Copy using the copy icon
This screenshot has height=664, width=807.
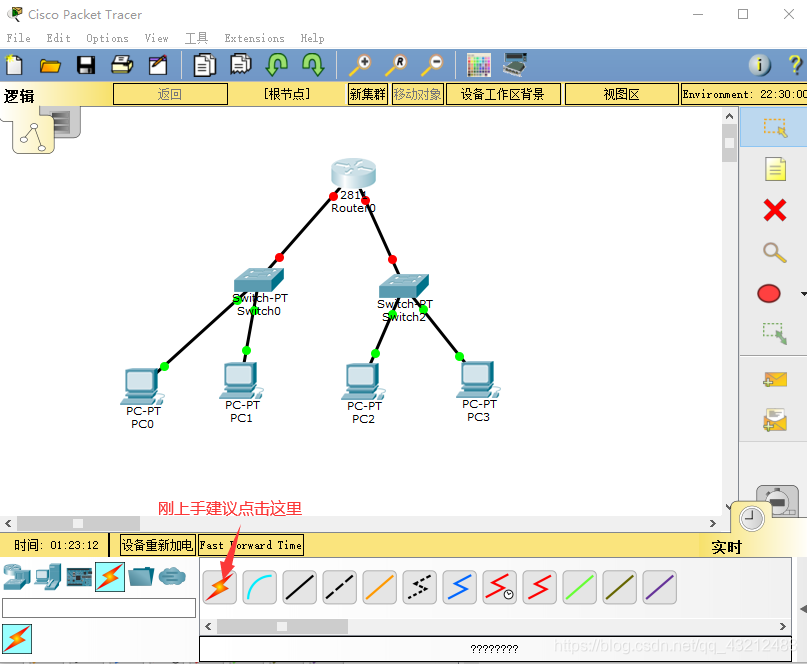pos(204,65)
